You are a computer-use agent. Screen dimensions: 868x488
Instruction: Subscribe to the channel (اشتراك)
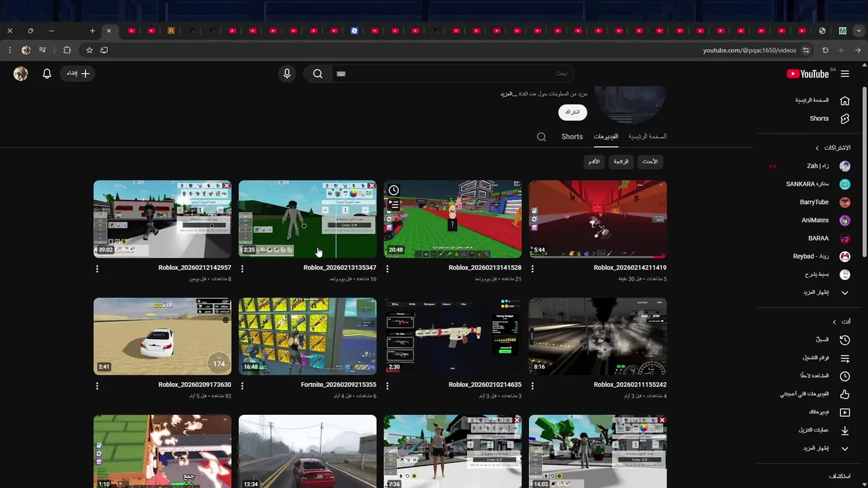(x=572, y=112)
